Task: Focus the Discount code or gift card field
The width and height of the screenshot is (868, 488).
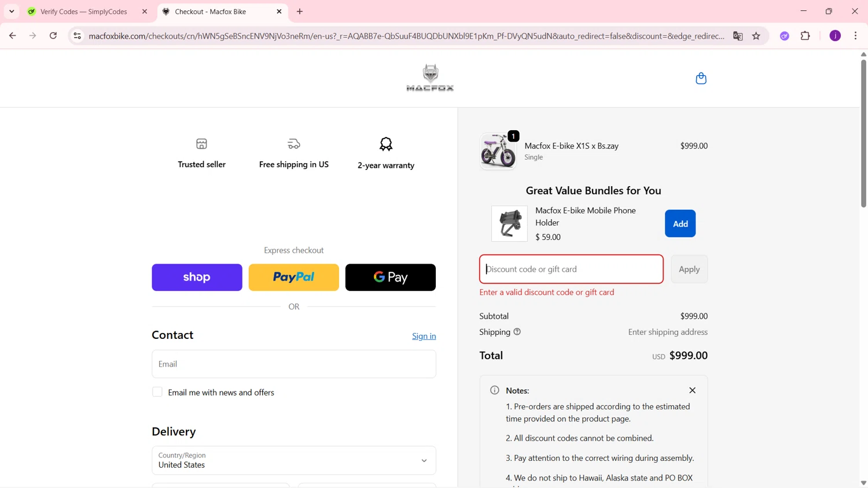Action: 571,269
